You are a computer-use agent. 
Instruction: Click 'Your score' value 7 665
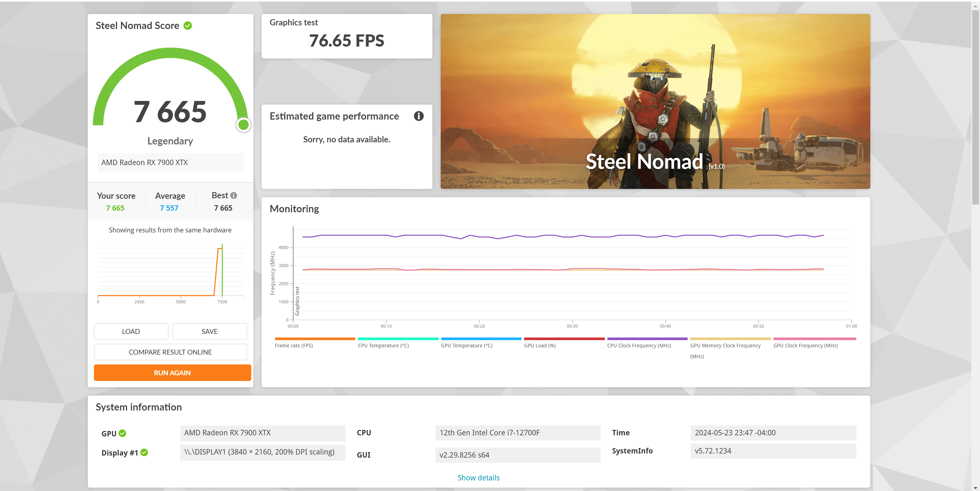115,208
